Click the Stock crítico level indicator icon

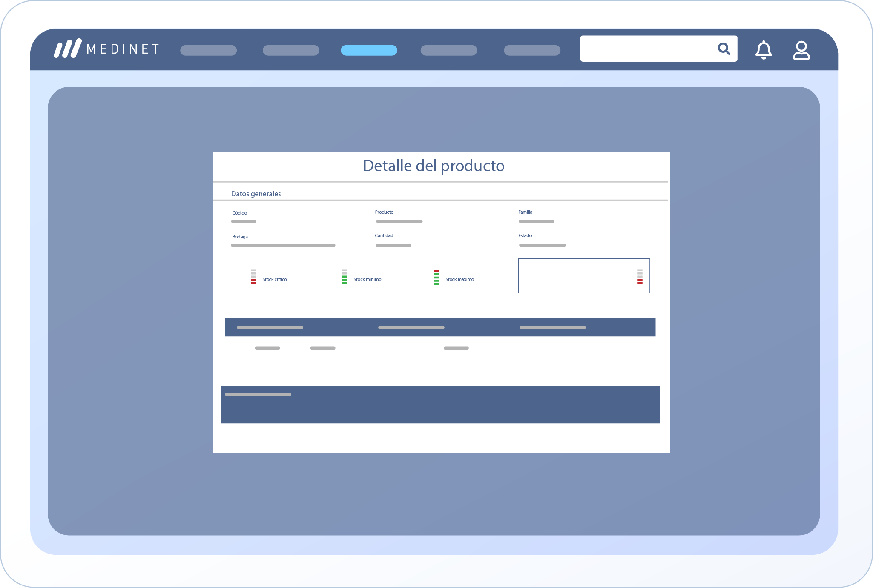coord(253,277)
